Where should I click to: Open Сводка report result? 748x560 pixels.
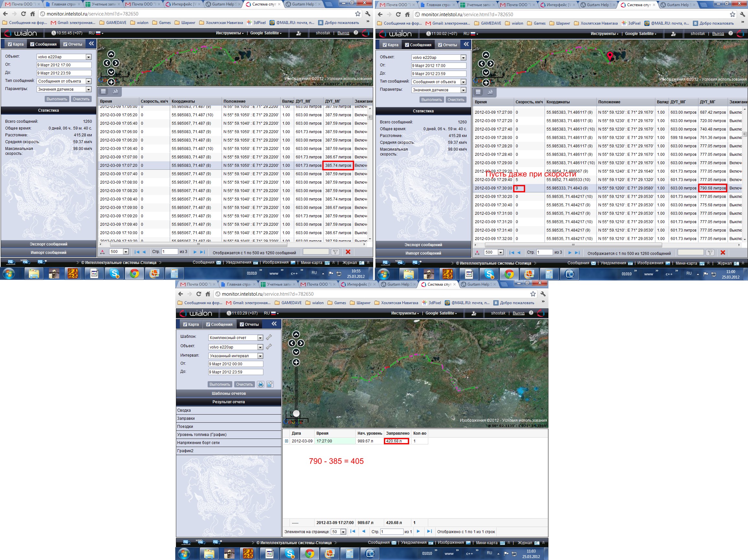click(229, 410)
